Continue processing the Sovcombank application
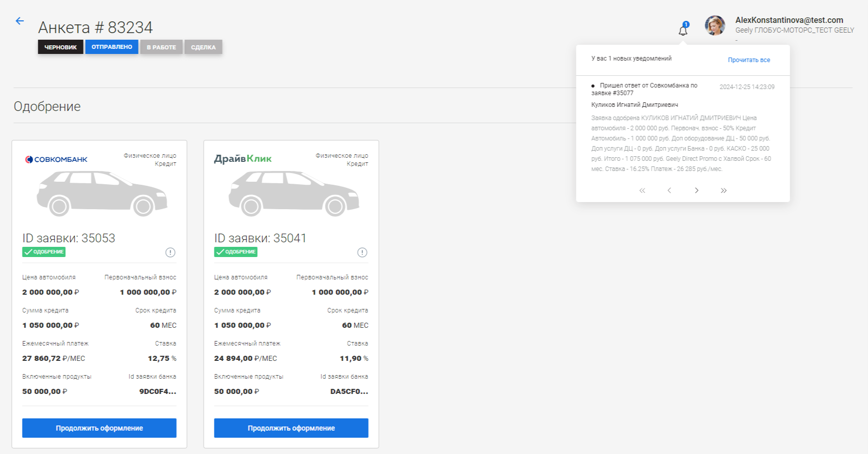The image size is (868, 454). [99, 428]
